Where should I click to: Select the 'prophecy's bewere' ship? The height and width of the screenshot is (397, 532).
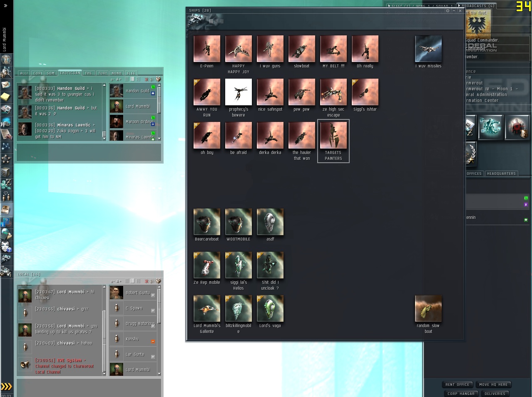click(x=239, y=98)
